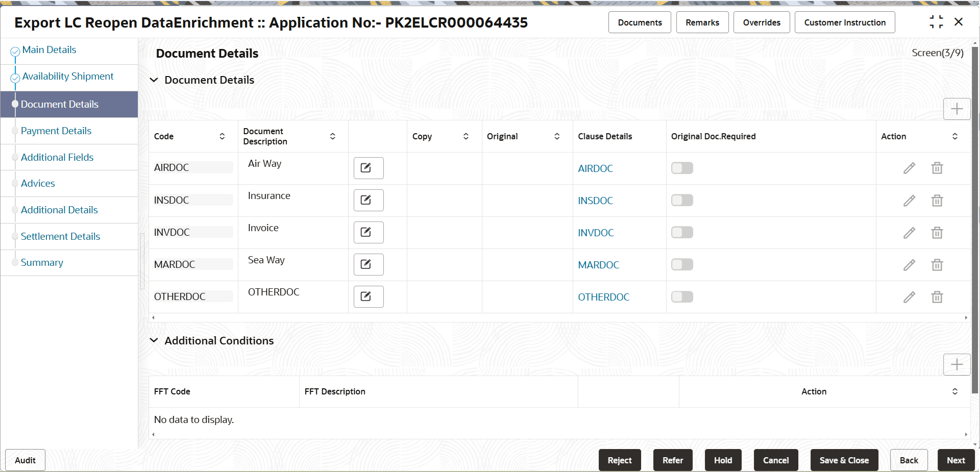The width and height of the screenshot is (980, 472).
Task: Edit the Sea Way document row
Action: click(910, 265)
